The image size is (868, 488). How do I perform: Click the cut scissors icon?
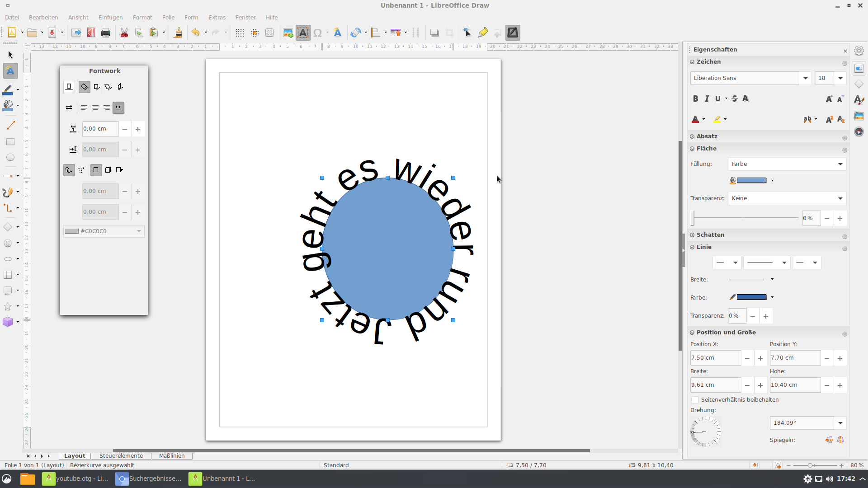(x=124, y=33)
